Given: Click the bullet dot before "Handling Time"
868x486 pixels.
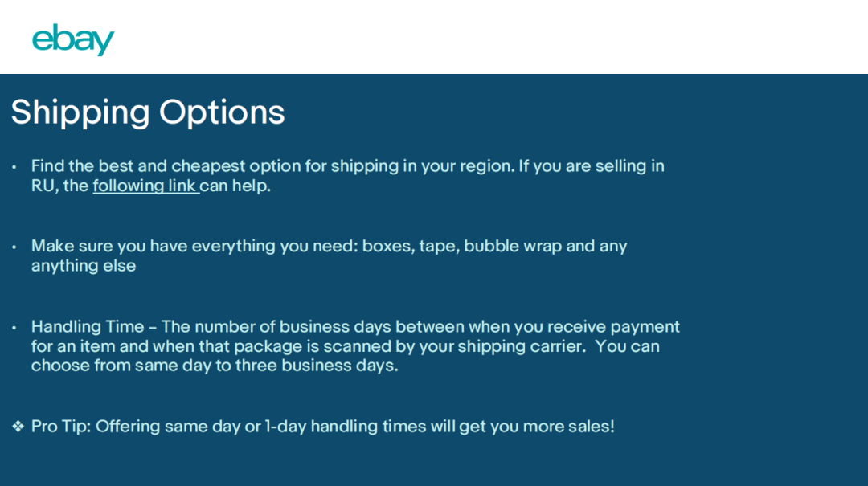Looking at the screenshot, I should click(x=14, y=328).
